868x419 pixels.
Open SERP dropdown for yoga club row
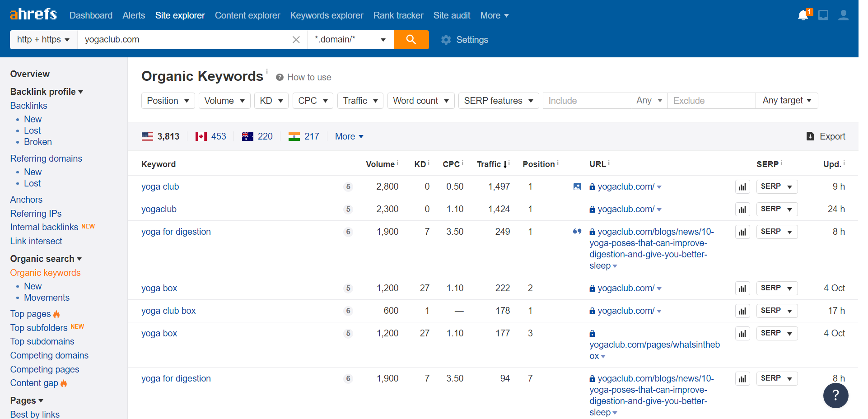pyautogui.click(x=777, y=186)
